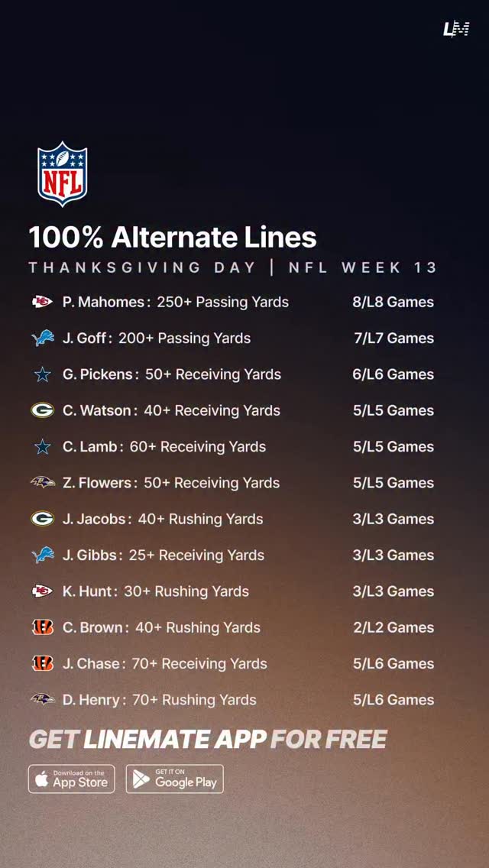Choose K. Hunt 30+ Rushing Yards row
489x868 pixels.
click(x=156, y=591)
